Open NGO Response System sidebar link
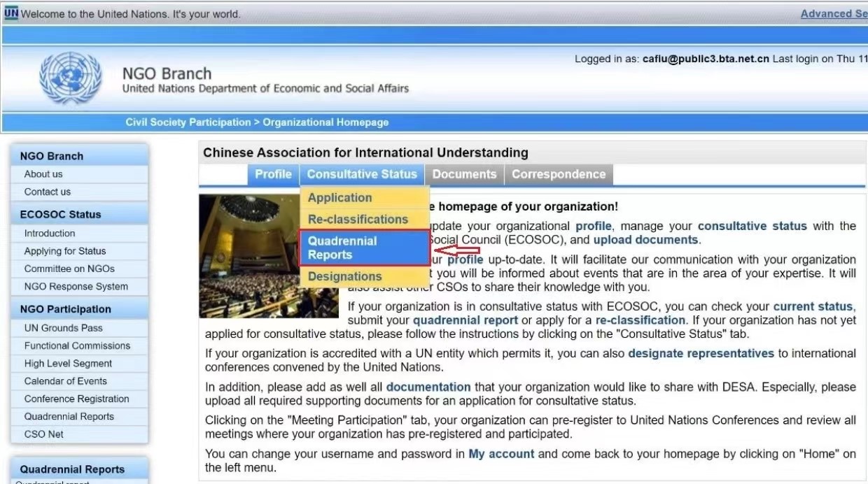The height and width of the screenshot is (484, 868). point(76,286)
